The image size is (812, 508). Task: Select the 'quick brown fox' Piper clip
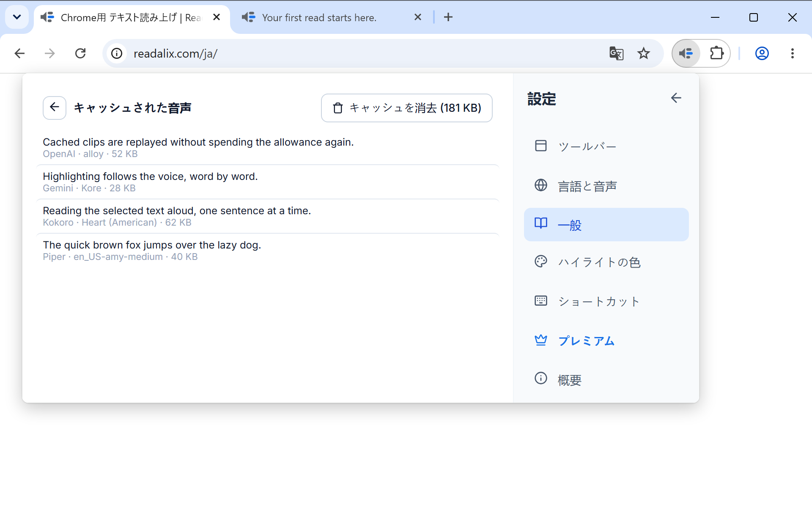tap(268, 251)
